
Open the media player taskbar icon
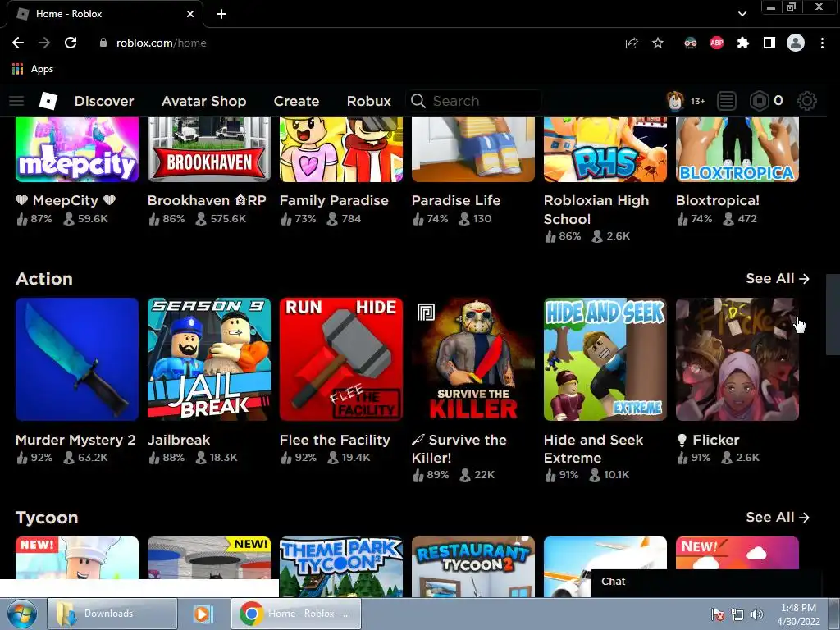point(203,614)
